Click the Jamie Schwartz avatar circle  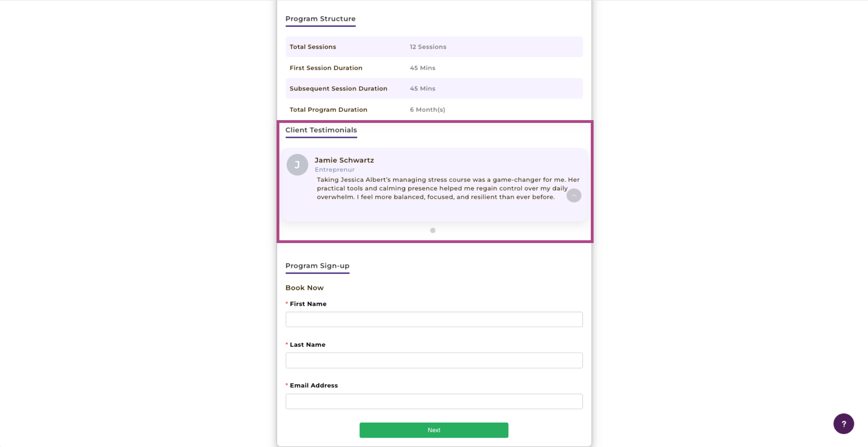tap(297, 164)
